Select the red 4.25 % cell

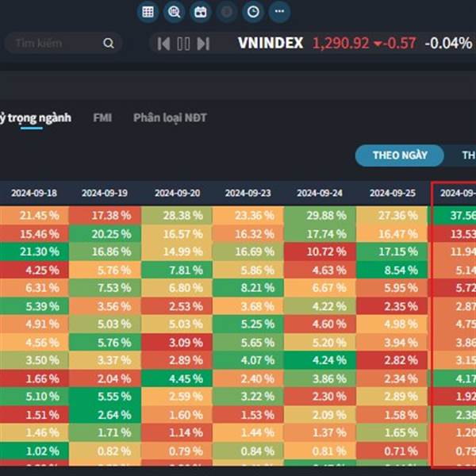tap(34, 270)
